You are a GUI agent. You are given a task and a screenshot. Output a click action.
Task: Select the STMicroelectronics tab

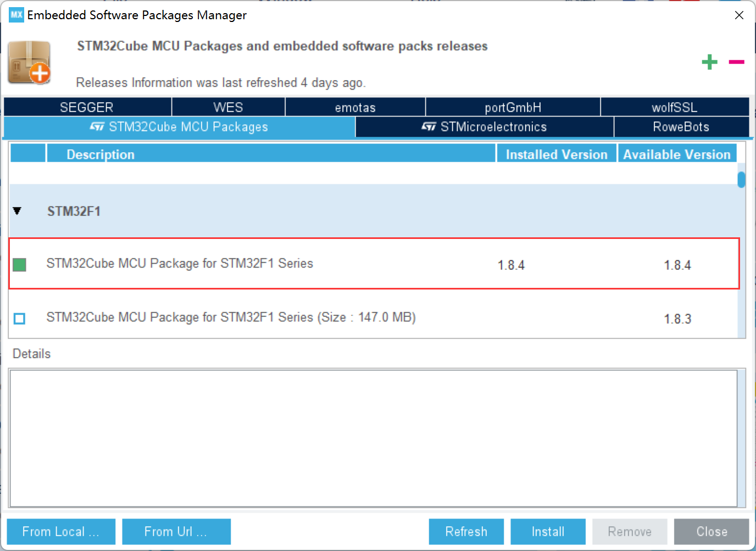484,127
